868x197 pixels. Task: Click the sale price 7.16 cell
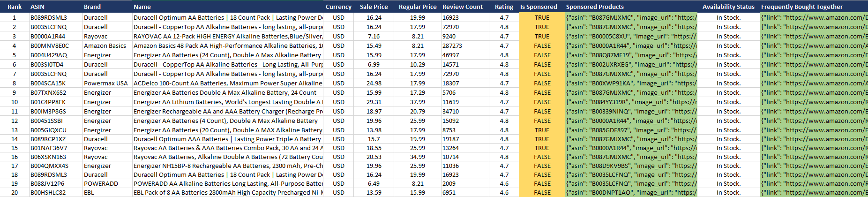point(374,36)
